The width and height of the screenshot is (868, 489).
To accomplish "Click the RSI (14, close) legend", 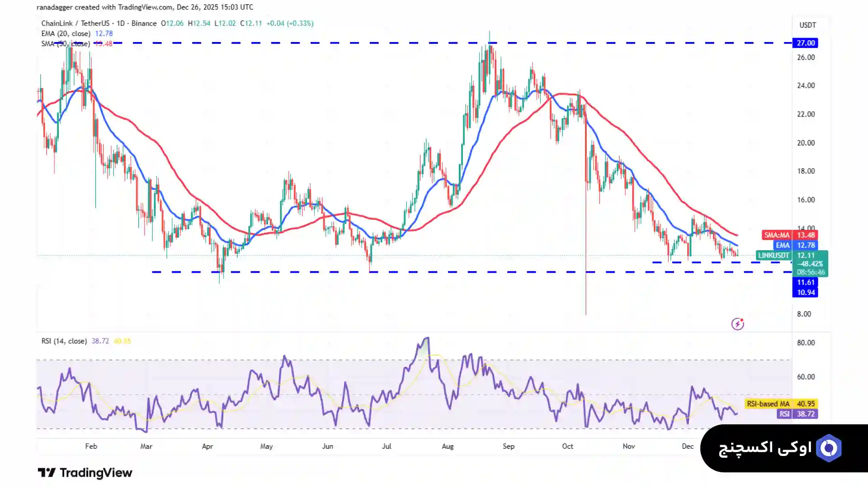I will point(64,341).
